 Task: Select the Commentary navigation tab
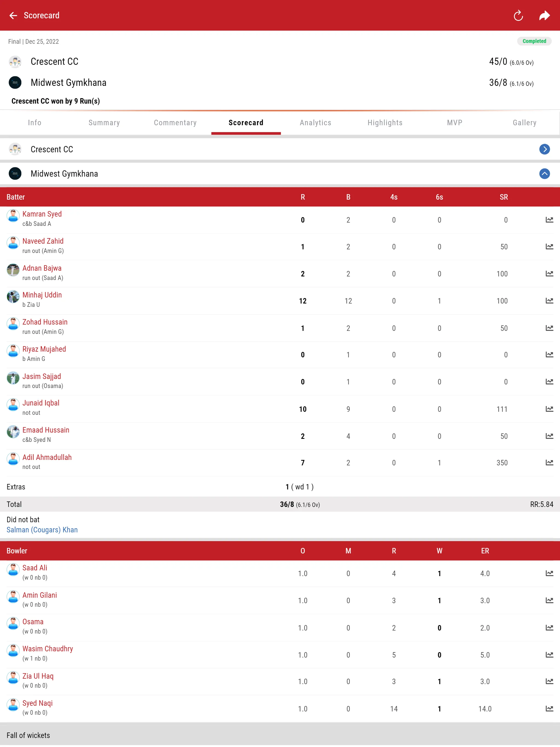coord(175,122)
